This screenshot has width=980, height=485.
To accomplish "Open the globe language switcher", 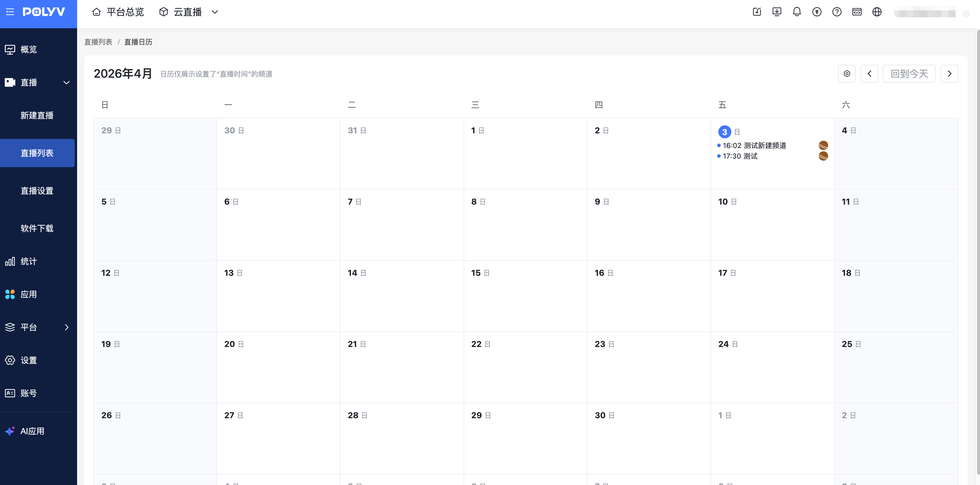I will [x=877, y=12].
